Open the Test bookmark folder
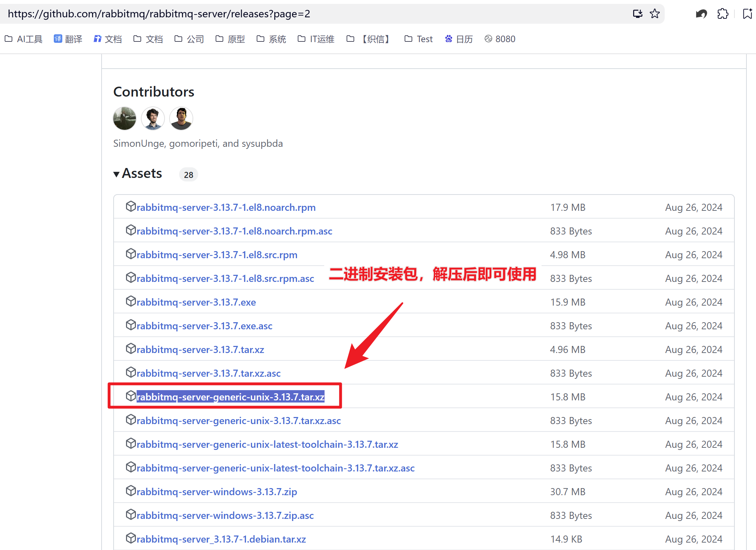The height and width of the screenshot is (550, 756). point(419,39)
